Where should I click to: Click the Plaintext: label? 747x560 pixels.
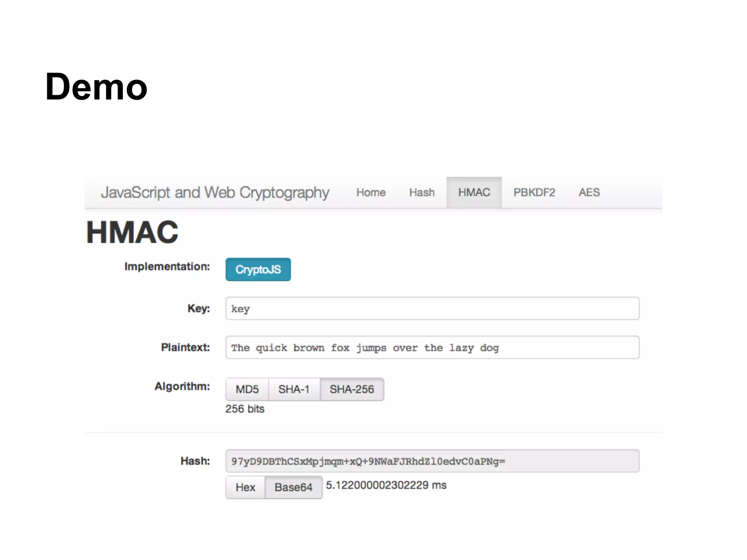(x=186, y=347)
